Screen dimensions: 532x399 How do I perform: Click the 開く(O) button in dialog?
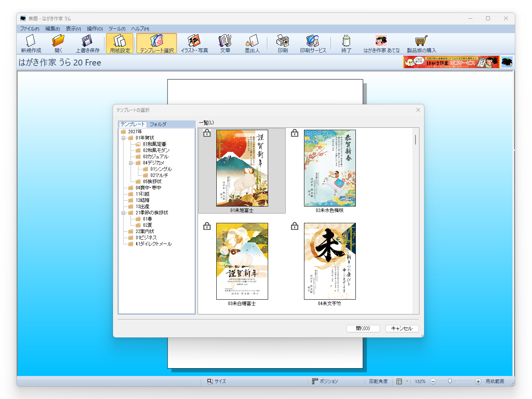click(363, 328)
